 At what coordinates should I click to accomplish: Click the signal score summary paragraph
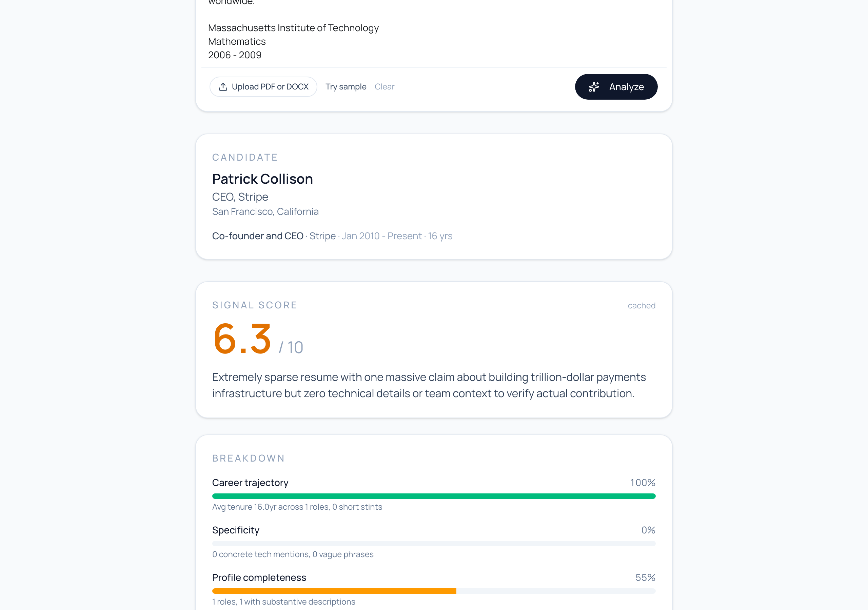click(429, 385)
